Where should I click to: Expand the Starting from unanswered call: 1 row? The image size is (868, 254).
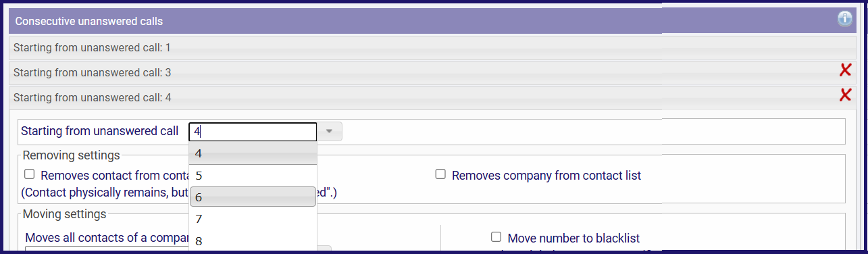pyautogui.click(x=432, y=48)
